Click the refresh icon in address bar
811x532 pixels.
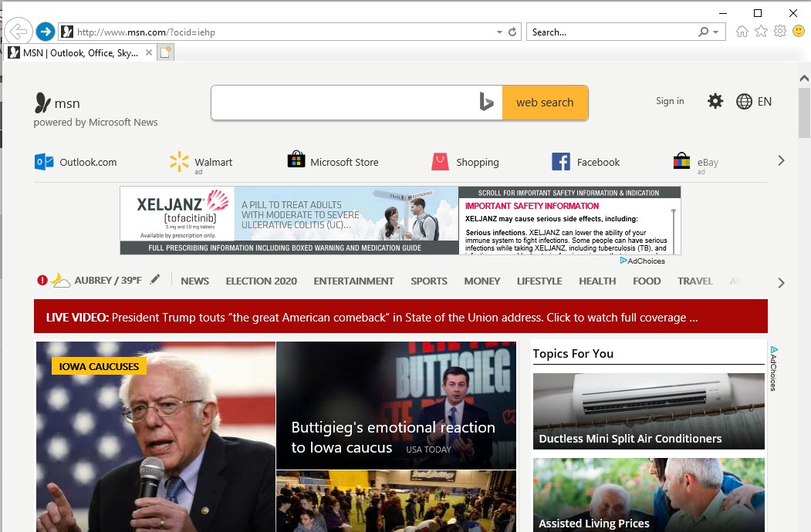point(512,32)
